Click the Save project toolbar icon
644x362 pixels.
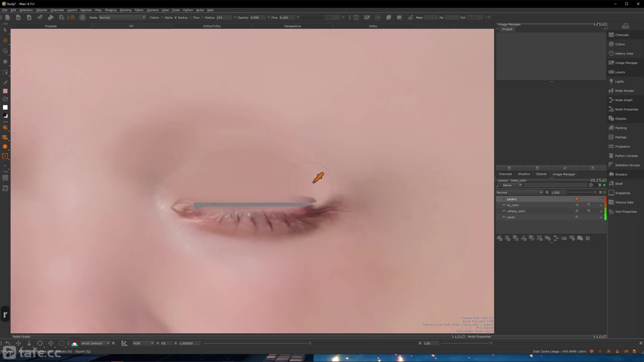[29, 17]
